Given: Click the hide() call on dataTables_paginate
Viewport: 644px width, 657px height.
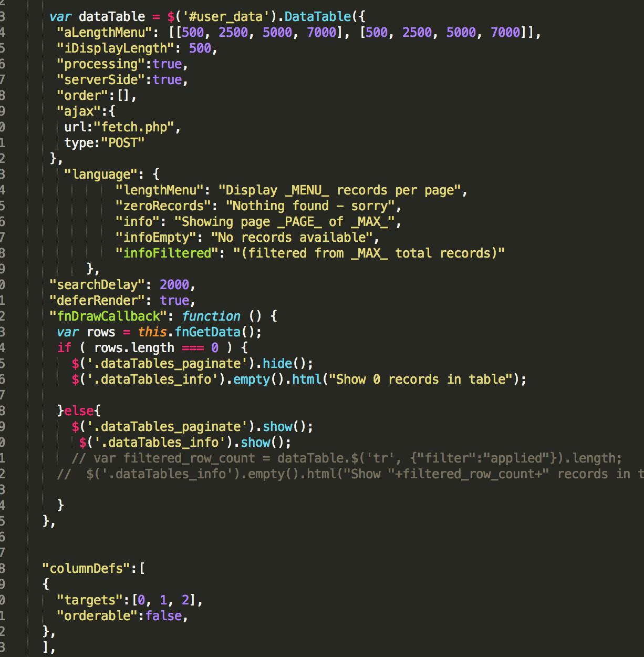Looking at the screenshot, I should [277, 364].
